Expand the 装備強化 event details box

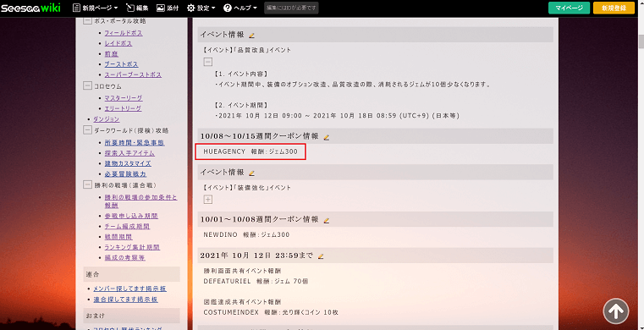pyautogui.click(x=208, y=200)
